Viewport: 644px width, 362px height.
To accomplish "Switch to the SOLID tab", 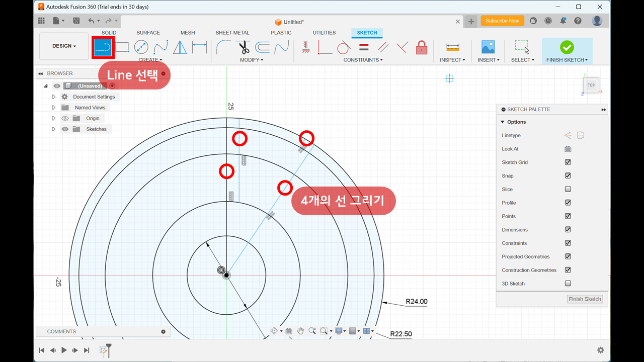I will 109,33.
